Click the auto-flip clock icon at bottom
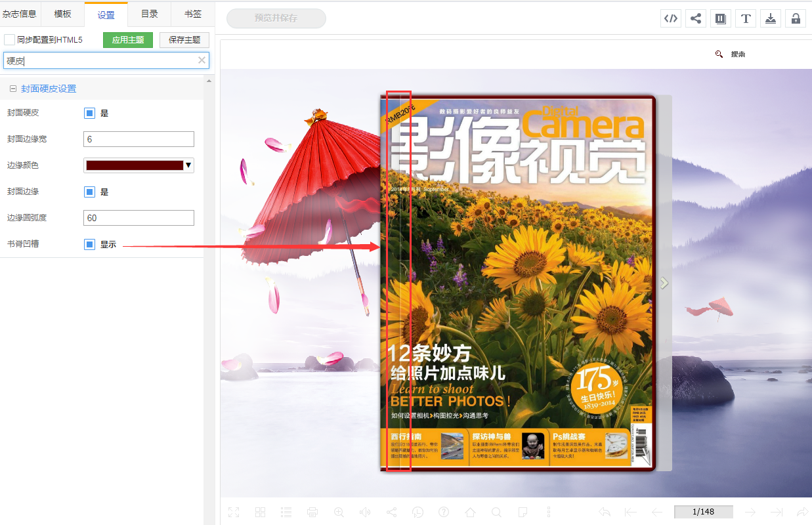812x525 pixels. [417, 512]
